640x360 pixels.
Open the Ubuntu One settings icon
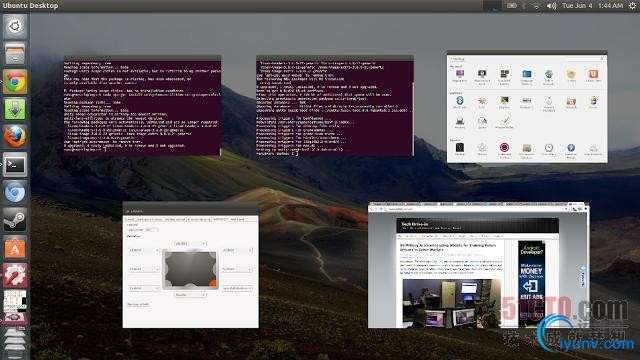(x=593, y=74)
